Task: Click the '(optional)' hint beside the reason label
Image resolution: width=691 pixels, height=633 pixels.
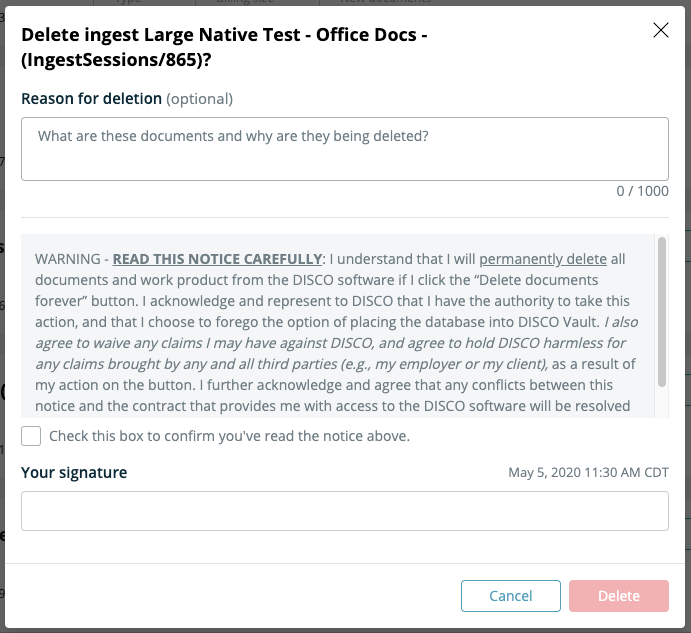Action: click(x=200, y=99)
